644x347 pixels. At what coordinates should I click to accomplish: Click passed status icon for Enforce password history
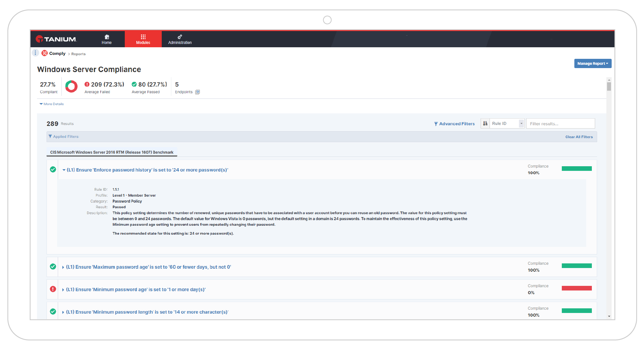tap(53, 170)
